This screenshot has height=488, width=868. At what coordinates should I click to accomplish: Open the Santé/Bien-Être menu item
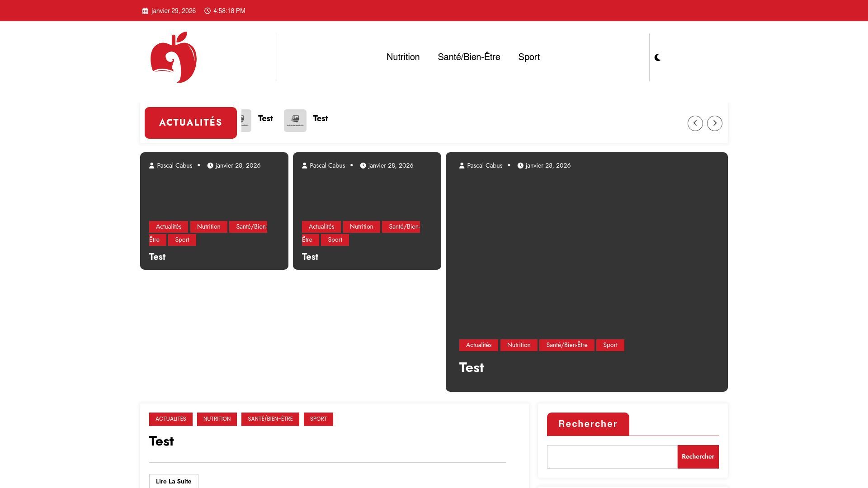tap(469, 57)
